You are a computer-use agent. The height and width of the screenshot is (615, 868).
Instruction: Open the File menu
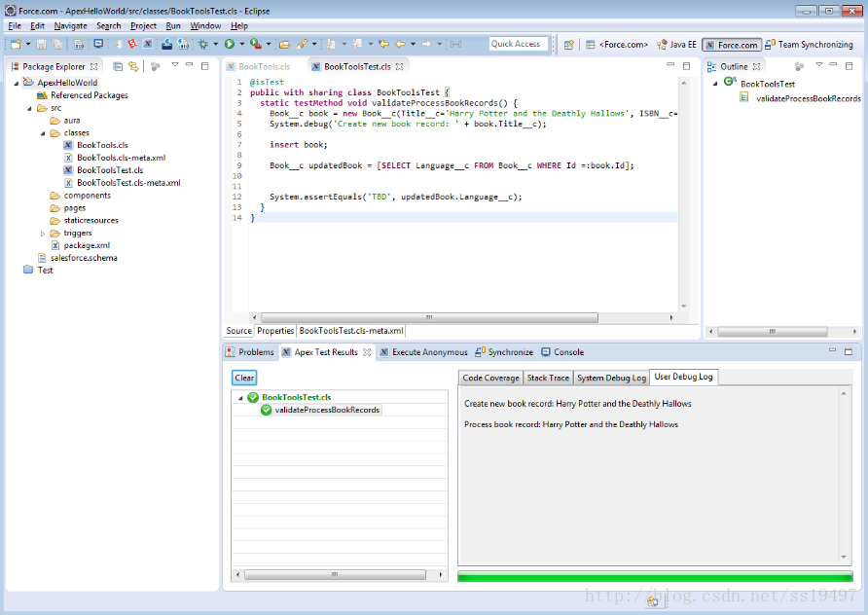[15, 26]
